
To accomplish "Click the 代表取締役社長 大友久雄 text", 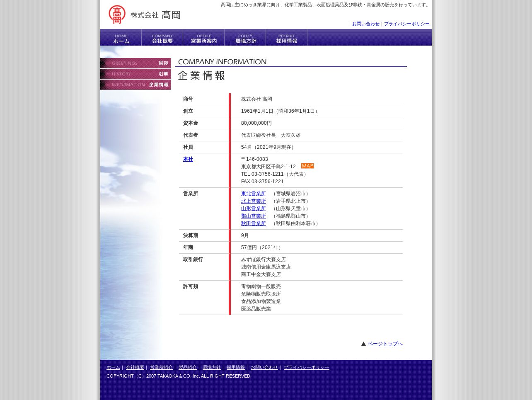I will (x=271, y=135).
